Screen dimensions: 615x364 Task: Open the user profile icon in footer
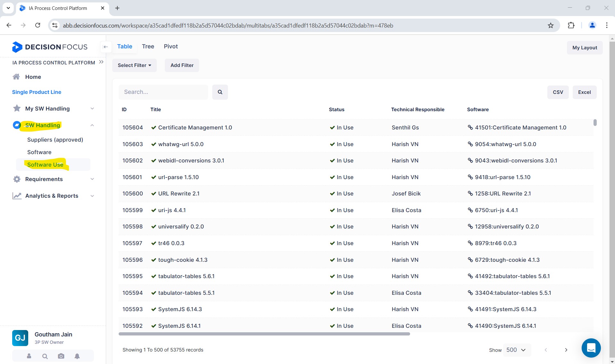coord(29,356)
